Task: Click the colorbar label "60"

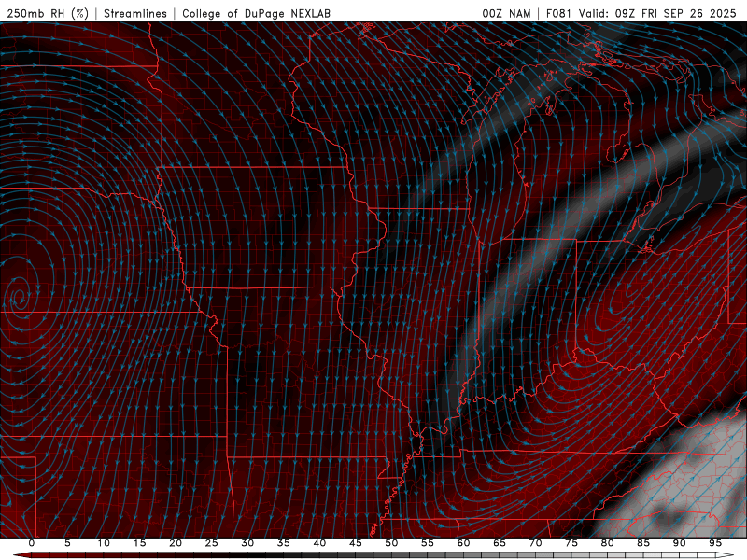Action: 463,543
